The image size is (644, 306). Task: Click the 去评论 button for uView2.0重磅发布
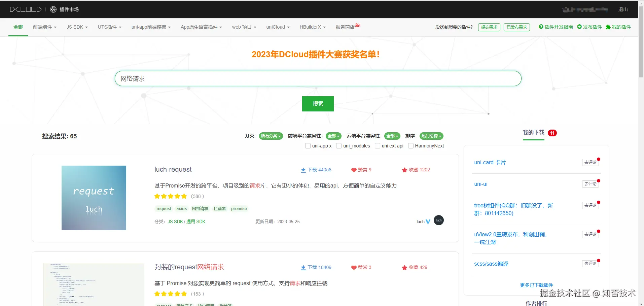point(591,234)
